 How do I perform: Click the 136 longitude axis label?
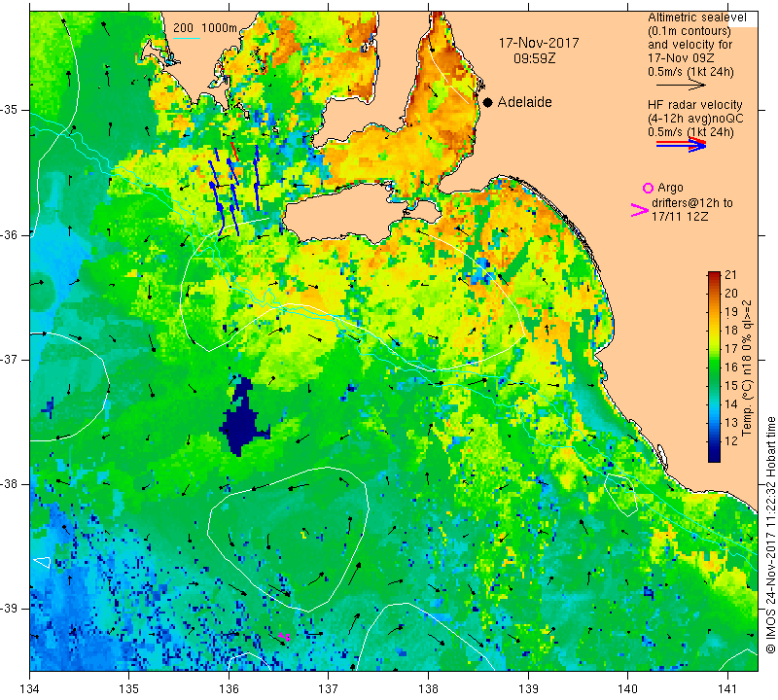coord(229,689)
